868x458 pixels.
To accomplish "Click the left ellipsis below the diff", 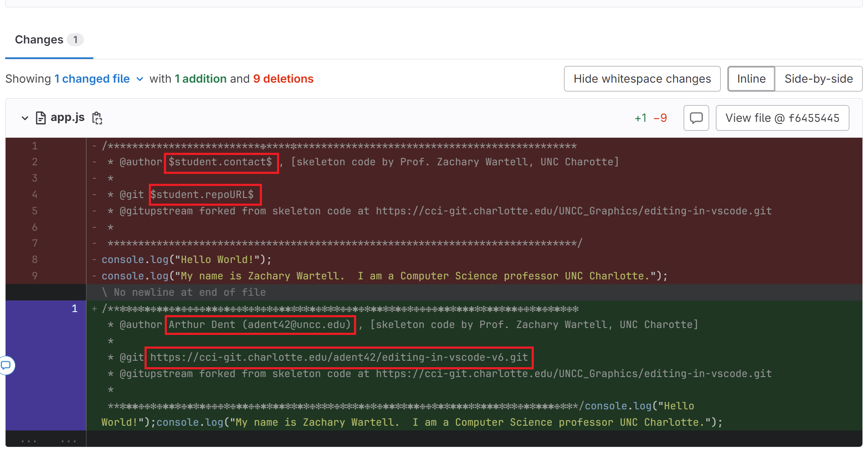I will [28, 441].
